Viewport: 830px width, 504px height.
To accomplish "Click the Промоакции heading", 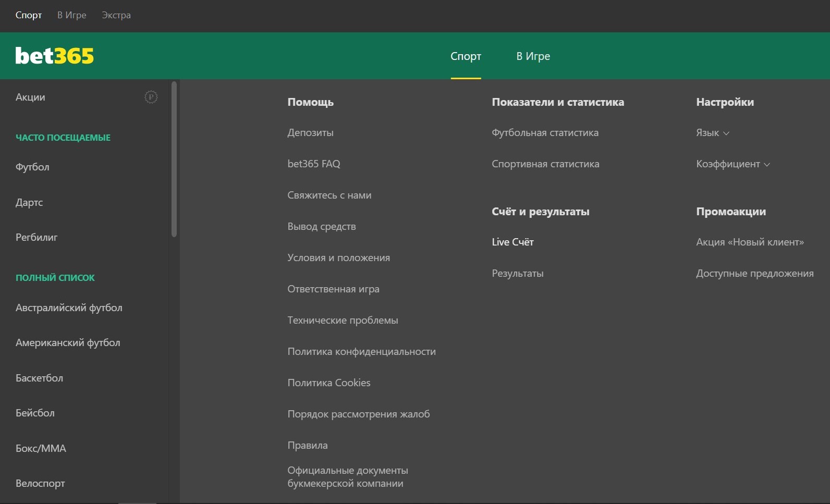I will pyautogui.click(x=731, y=212).
